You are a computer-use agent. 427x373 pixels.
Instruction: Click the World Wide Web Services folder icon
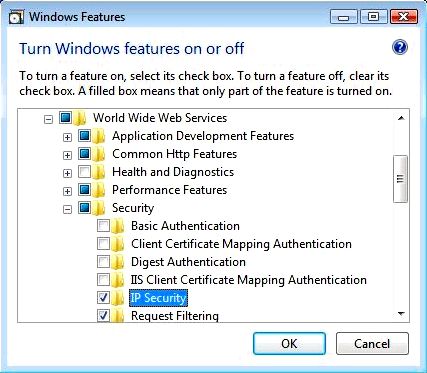tap(80, 118)
